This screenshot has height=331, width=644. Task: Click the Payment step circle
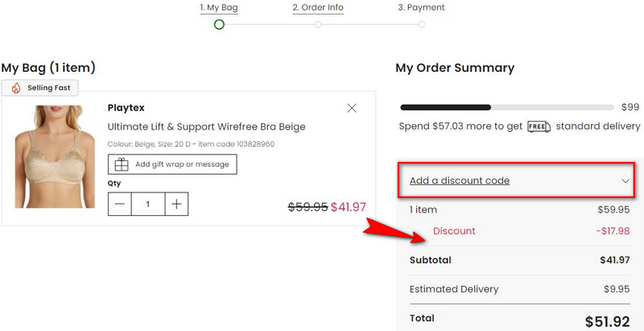click(421, 24)
